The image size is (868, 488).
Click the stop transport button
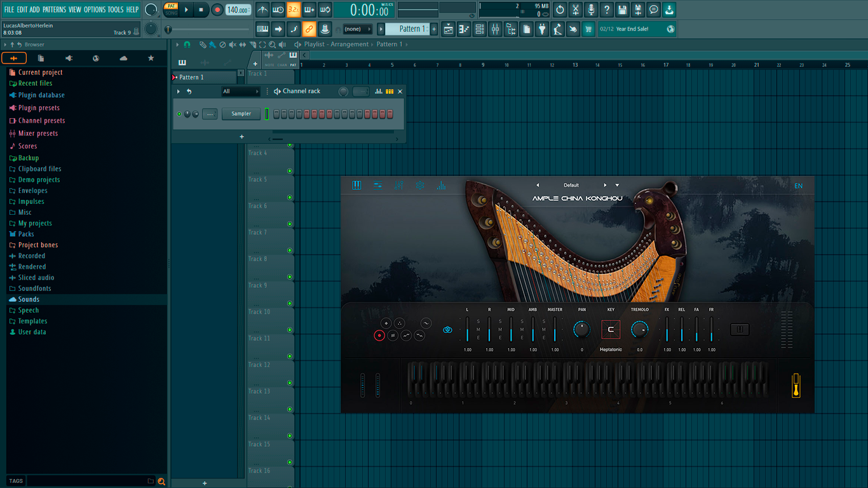(x=201, y=10)
